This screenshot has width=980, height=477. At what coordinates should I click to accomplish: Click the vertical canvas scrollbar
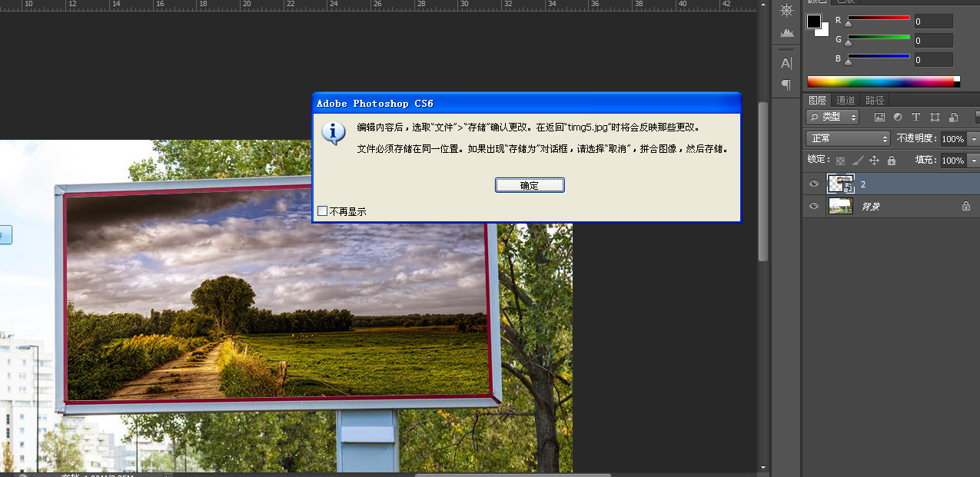tap(762, 181)
